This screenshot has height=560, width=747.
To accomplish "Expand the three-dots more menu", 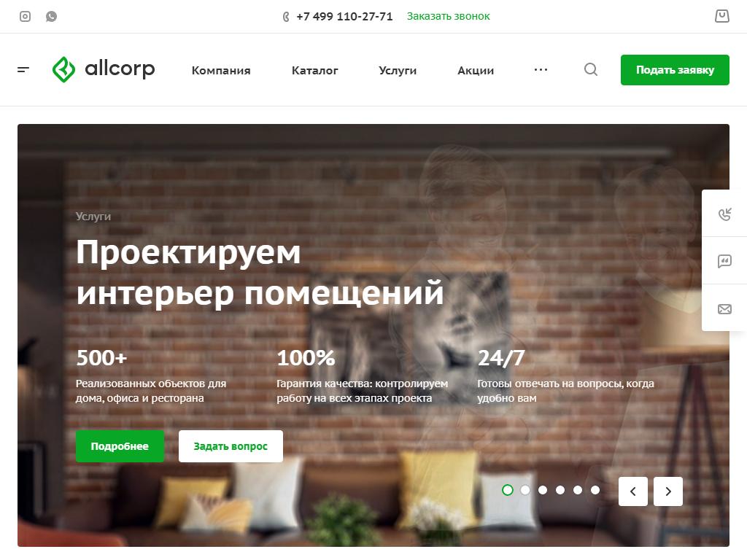I will (541, 70).
